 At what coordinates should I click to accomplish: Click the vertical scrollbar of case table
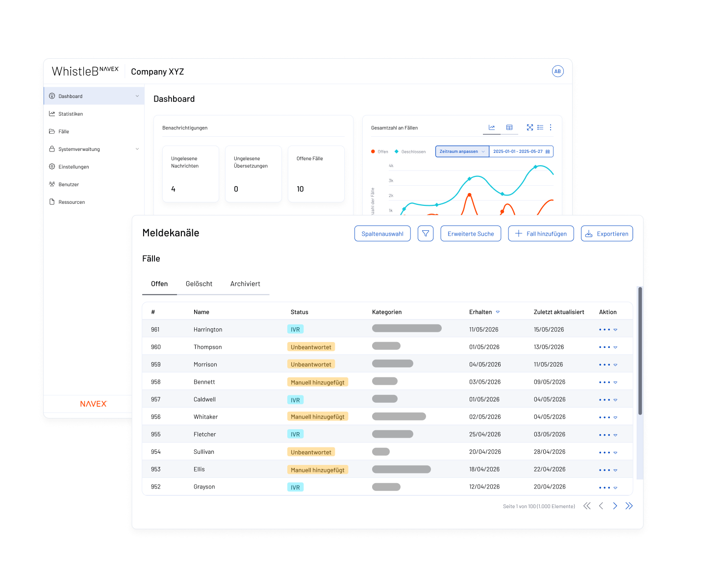[640, 351]
